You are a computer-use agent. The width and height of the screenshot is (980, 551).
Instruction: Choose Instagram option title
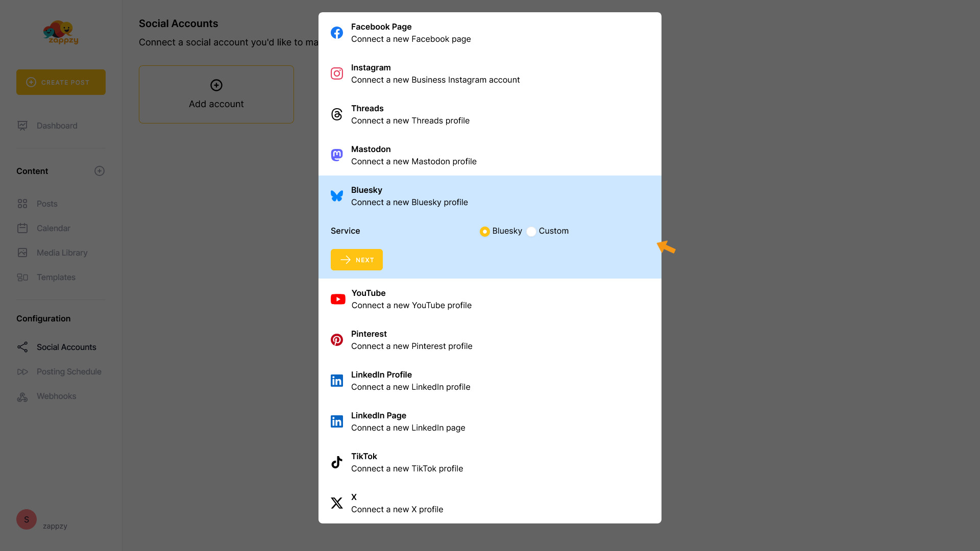click(x=371, y=67)
